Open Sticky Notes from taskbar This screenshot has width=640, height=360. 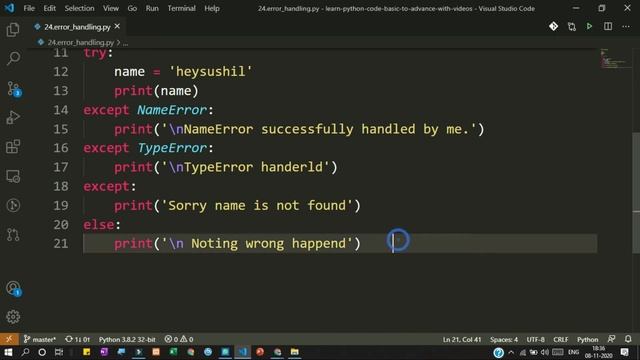pyautogui.click(x=87, y=352)
